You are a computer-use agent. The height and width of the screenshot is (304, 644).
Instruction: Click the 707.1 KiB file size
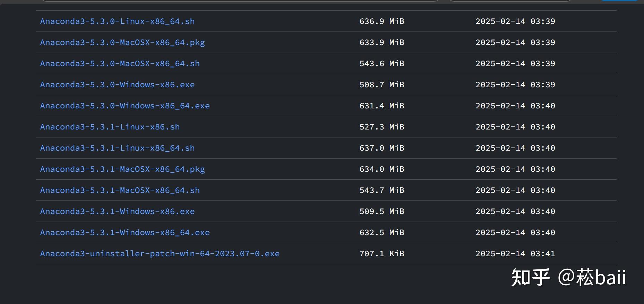(x=382, y=253)
